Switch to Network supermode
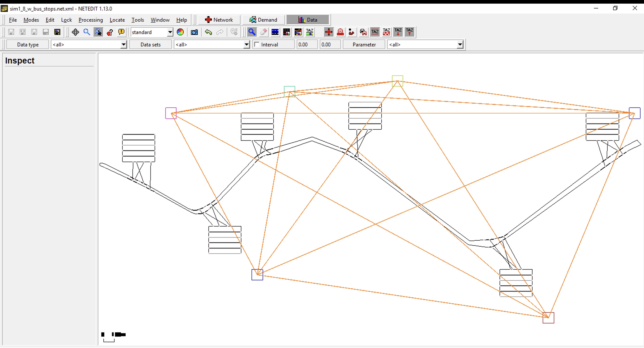 pyautogui.click(x=219, y=20)
